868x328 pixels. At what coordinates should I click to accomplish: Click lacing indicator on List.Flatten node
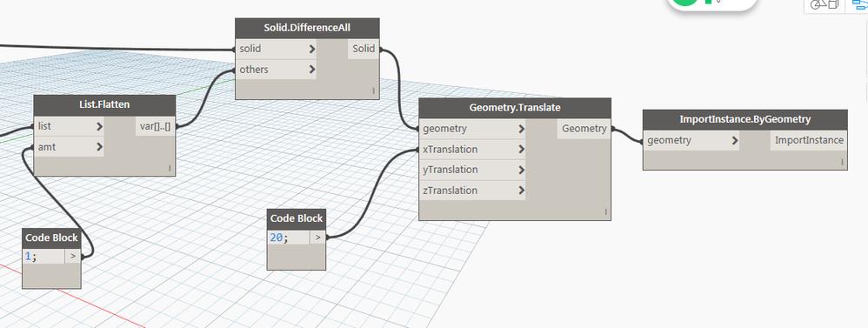pos(170,168)
